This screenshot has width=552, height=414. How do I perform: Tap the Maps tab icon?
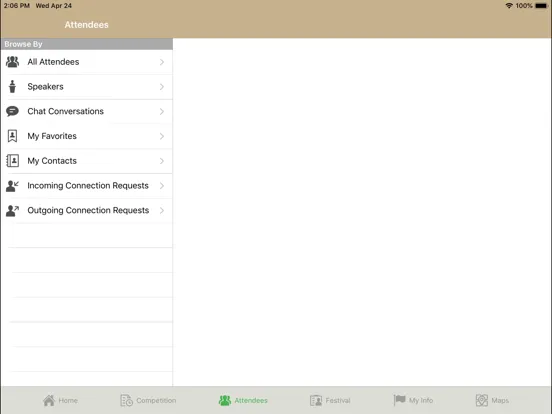tap(482, 400)
